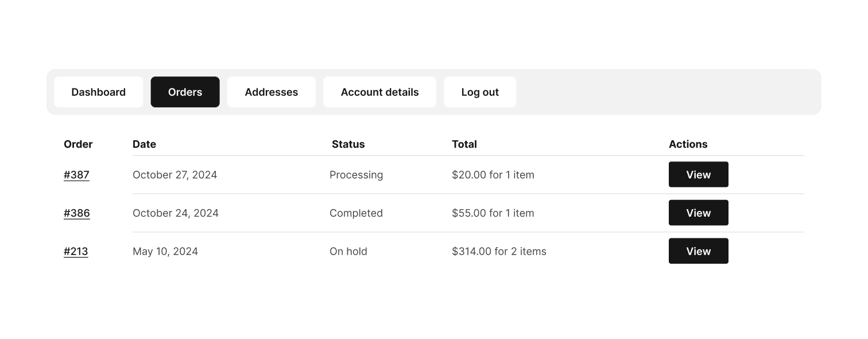Click the $314.00 for 2 items total
Image resolution: width=868 pixels, height=339 pixels.
499,251
